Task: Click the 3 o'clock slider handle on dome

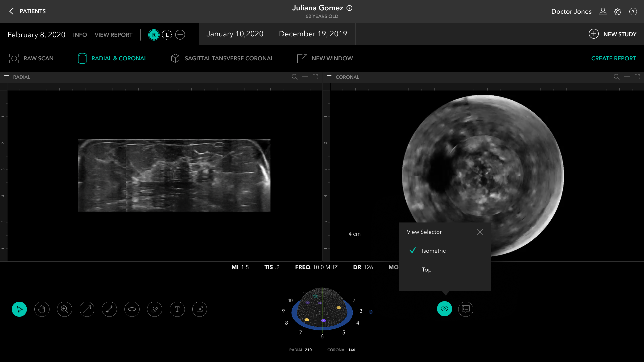Action: point(371,312)
